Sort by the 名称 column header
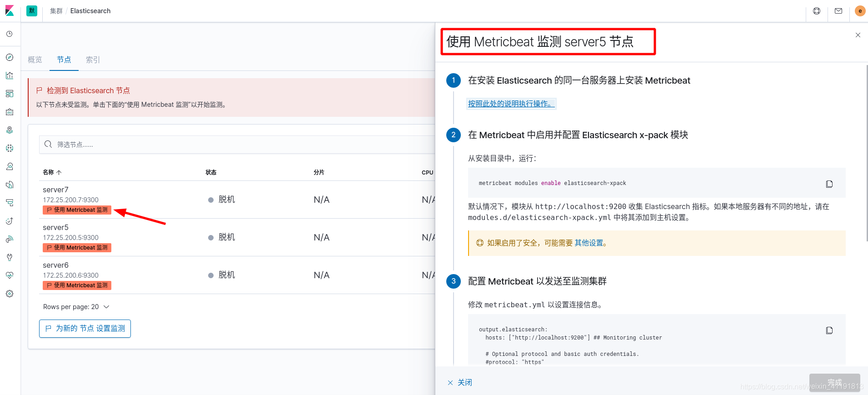The height and width of the screenshot is (395, 868). click(x=52, y=172)
